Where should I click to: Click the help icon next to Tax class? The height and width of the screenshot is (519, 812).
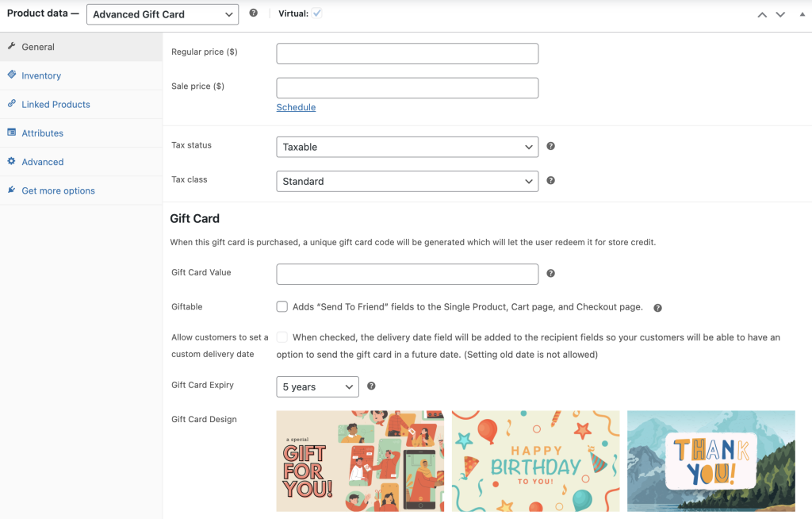[550, 181]
